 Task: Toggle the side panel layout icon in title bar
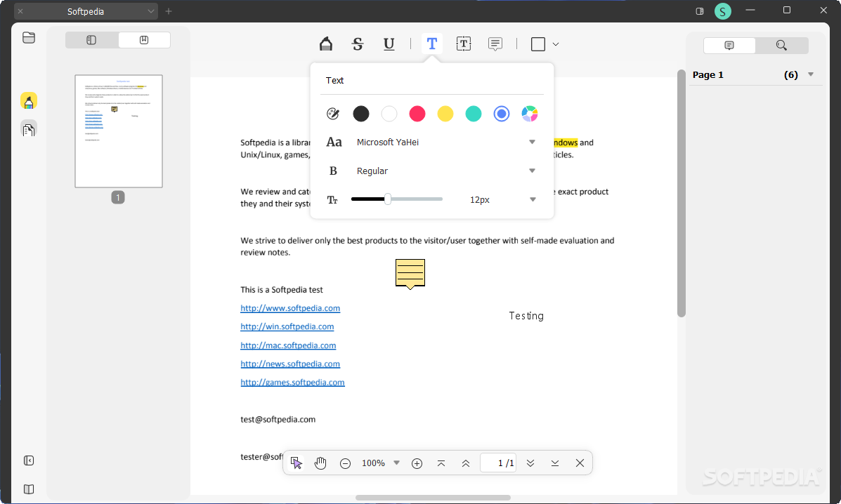pyautogui.click(x=699, y=11)
